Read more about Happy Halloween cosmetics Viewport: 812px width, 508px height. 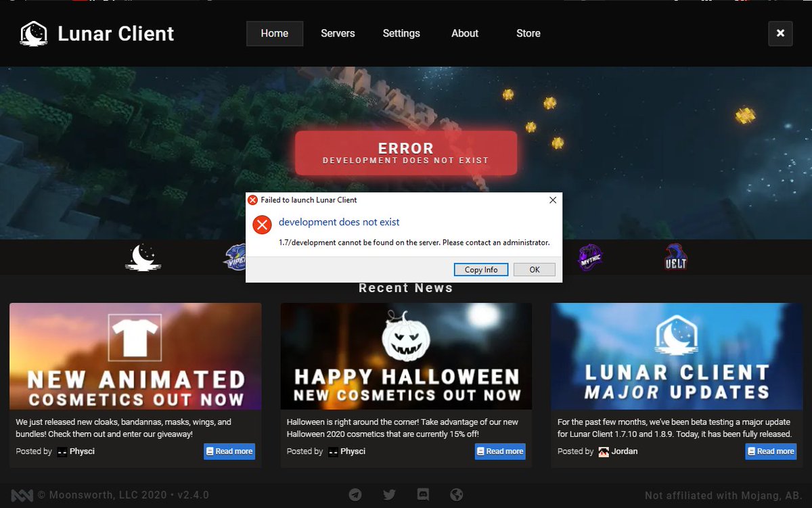pyautogui.click(x=500, y=452)
